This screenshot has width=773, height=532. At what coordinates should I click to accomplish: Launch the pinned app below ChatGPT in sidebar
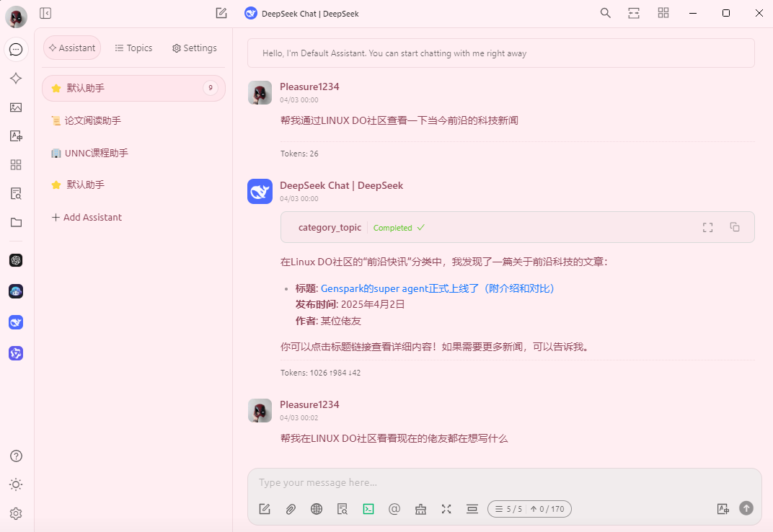click(16, 291)
